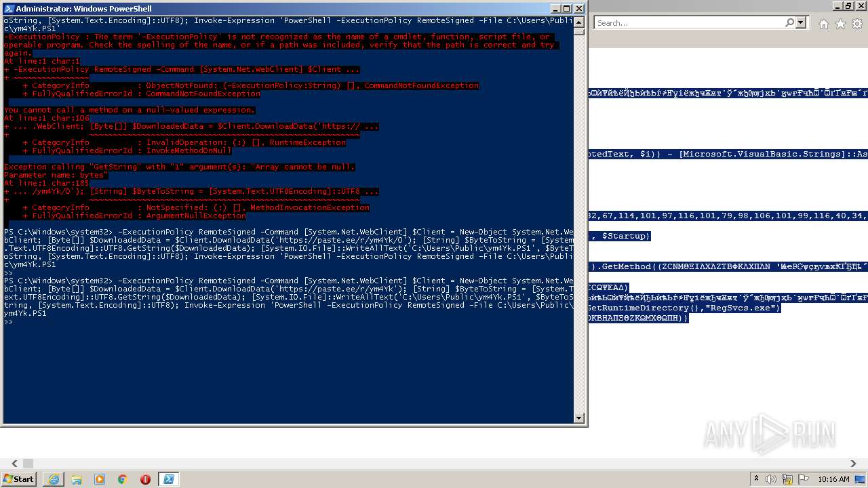Open Internet Explorer from the taskbar
The height and width of the screenshot is (488, 868).
54,479
